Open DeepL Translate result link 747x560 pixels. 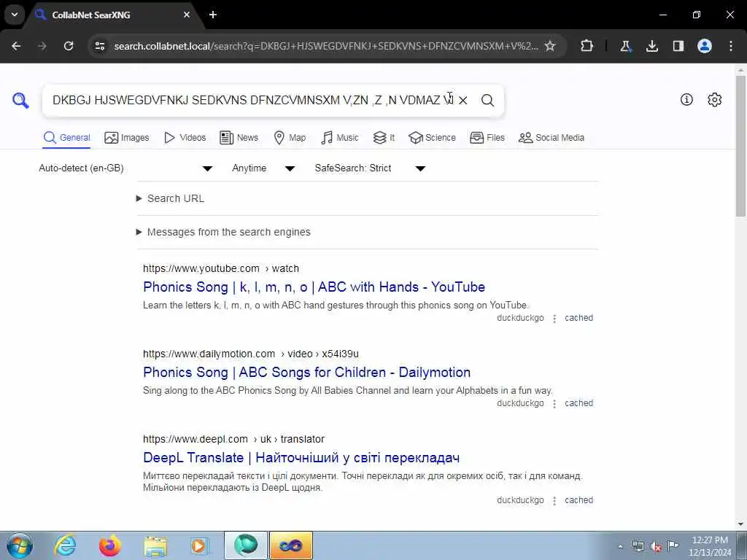point(301,458)
